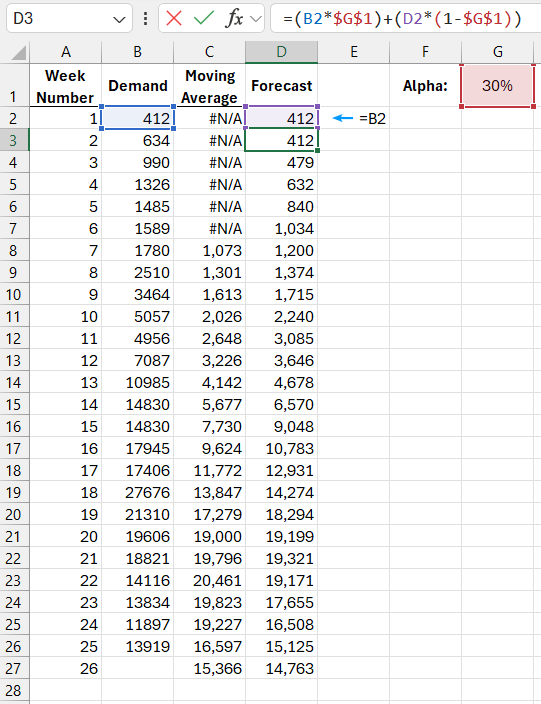Select row 27 header
Screen dimensions: 541x704
(x=14, y=668)
